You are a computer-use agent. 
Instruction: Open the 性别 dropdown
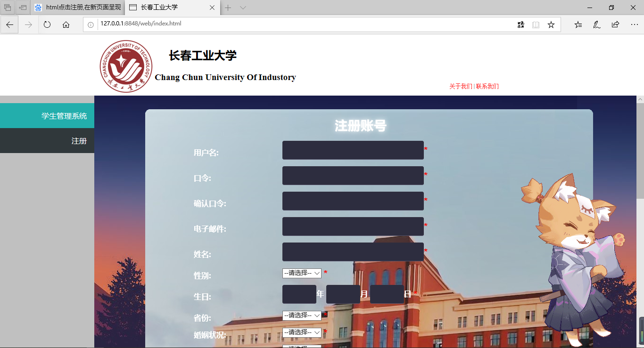click(302, 273)
